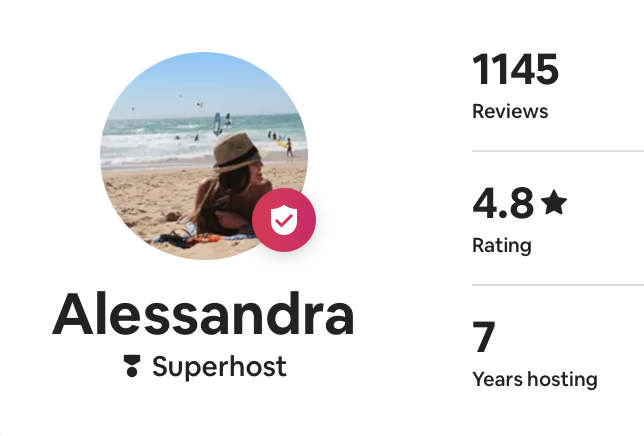
Task: Click the divider line below Reviews
Action: [557, 151]
